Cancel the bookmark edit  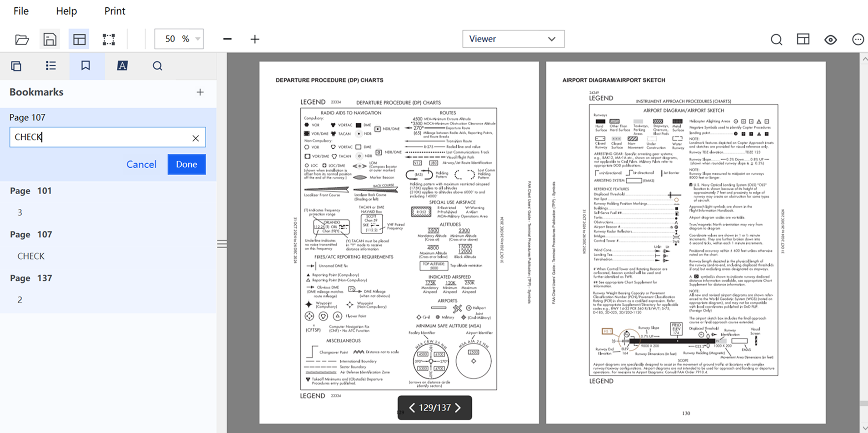141,164
